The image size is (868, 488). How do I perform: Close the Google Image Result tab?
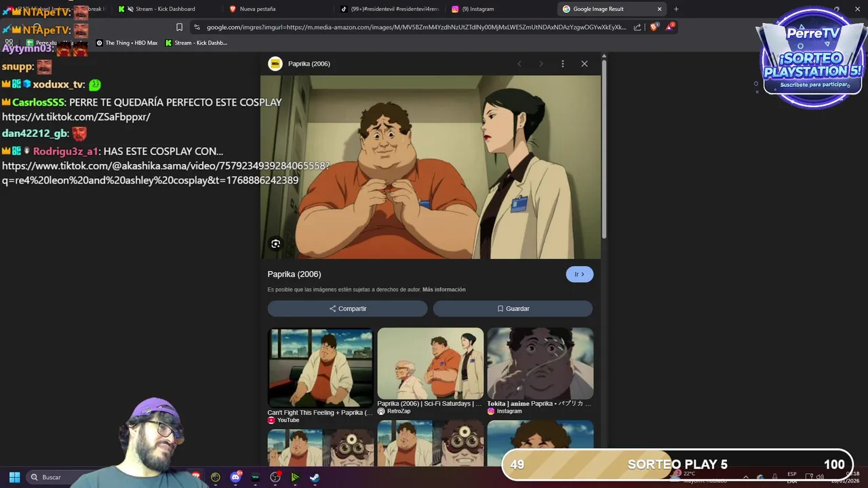(659, 9)
